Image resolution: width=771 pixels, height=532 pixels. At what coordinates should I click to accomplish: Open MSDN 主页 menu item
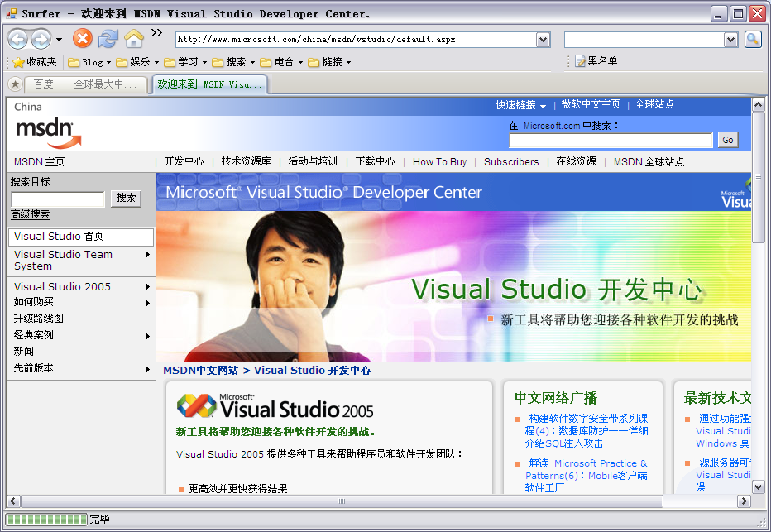(39, 162)
